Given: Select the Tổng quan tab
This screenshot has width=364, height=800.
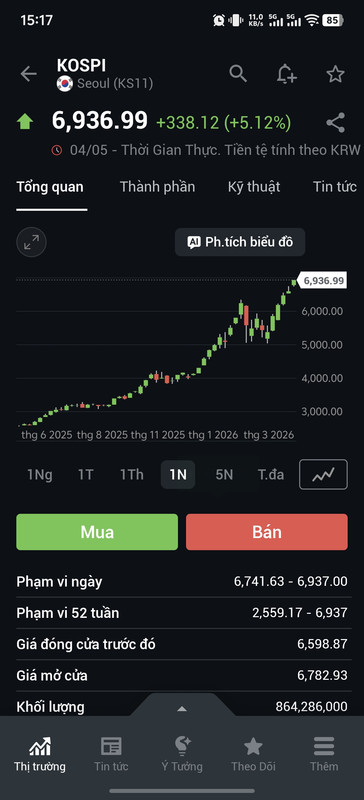Looking at the screenshot, I should pyautogui.click(x=50, y=187).
